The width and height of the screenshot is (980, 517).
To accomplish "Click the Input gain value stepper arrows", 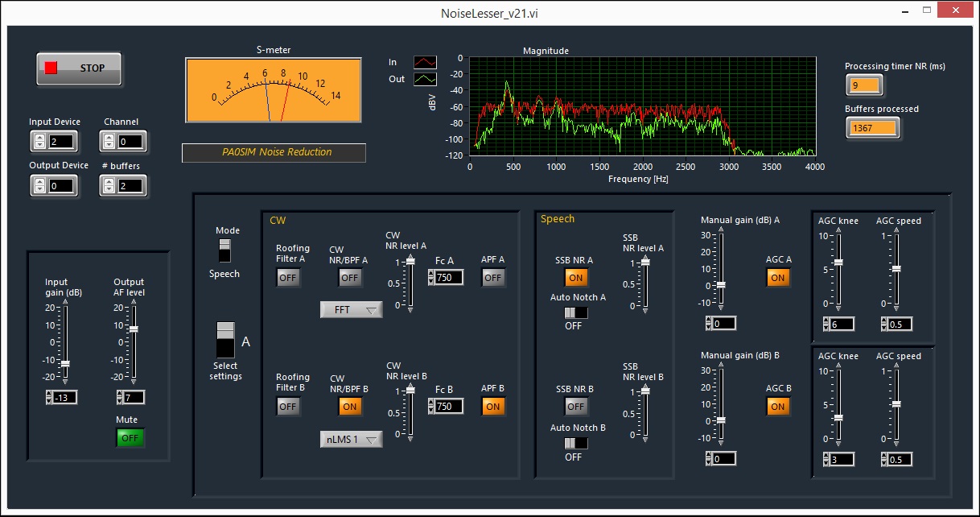I will (x=50, y=398).
